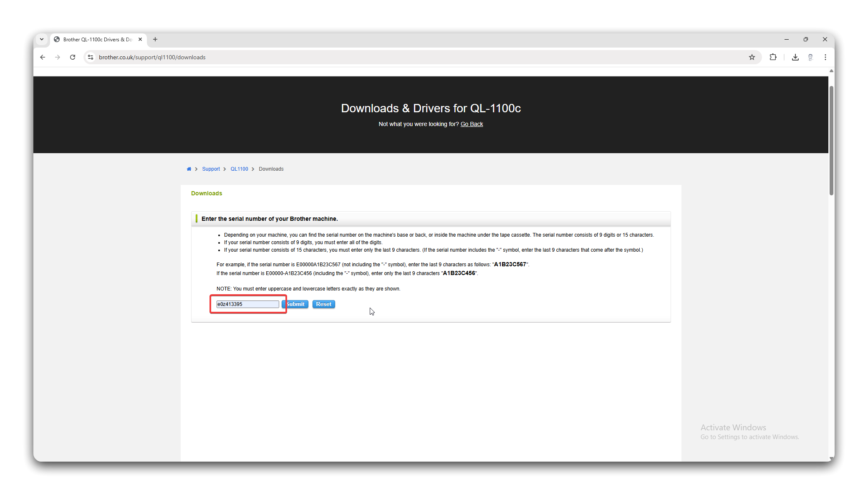Close the Brother QL-1100c tab
This screenshot has height=495, width=868.
tap(140, 39)
